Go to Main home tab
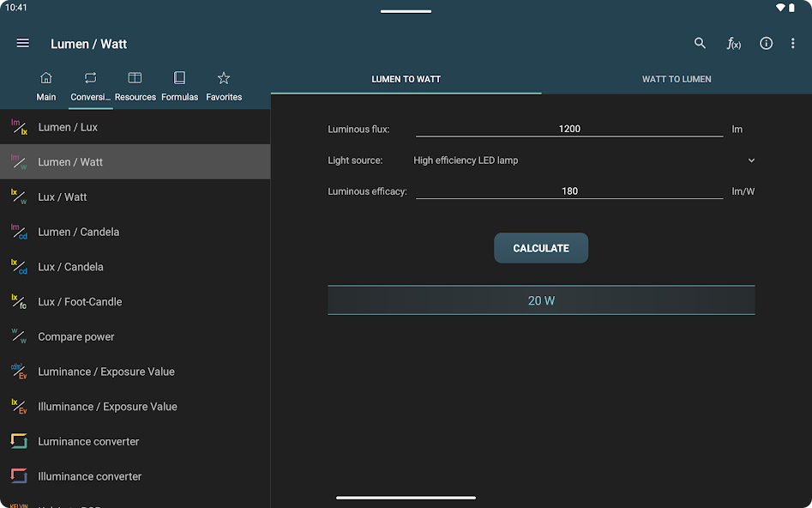This screenshot has height=508, width=812. pos(46,87)
